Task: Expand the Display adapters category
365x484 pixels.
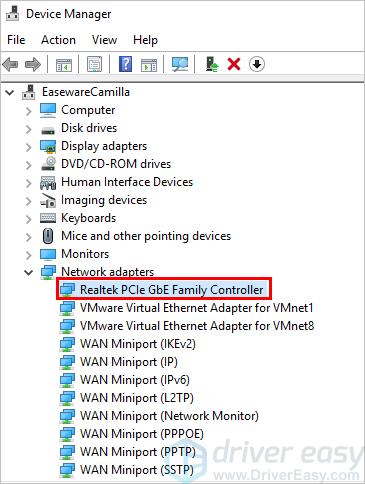Action: tap(29, 147)
